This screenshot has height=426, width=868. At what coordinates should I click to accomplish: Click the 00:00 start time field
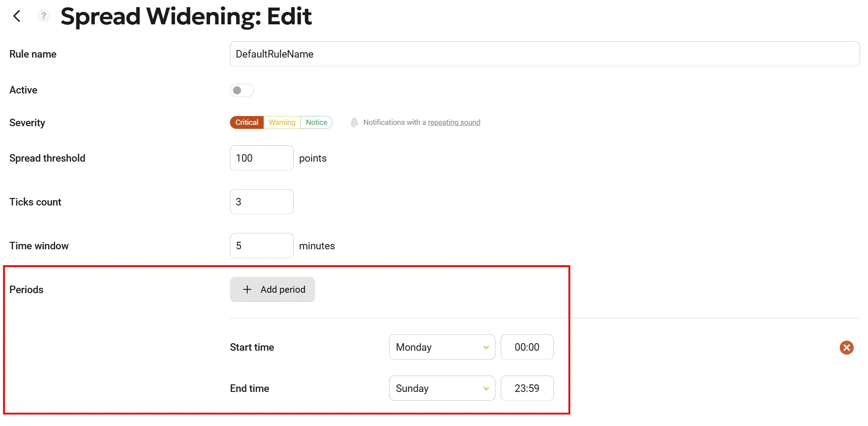(x=527, y=347)
